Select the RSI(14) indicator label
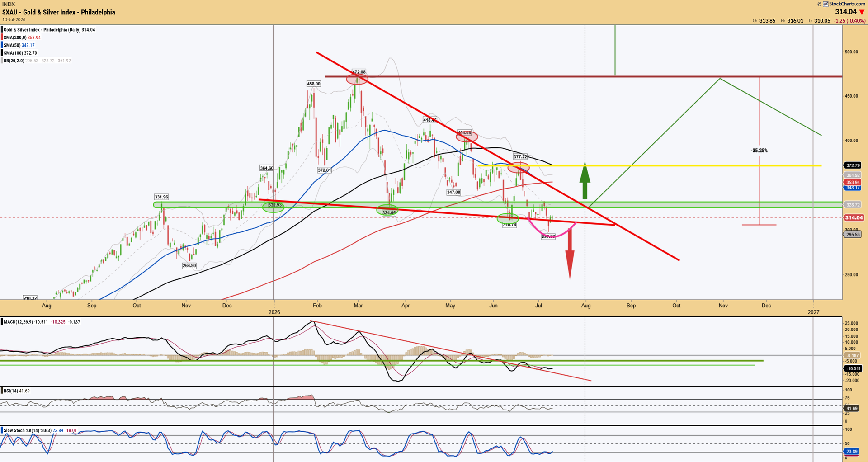The width and height of the screenshot is (868, 462). 11,391
